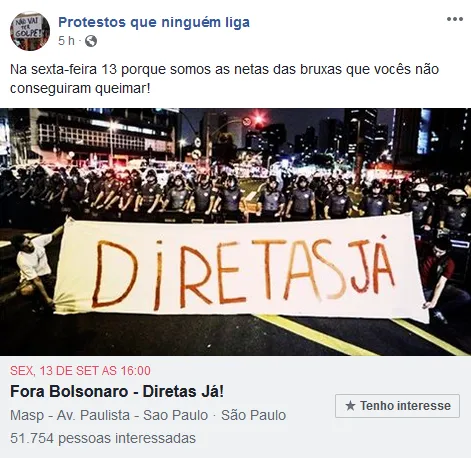The height and width of the screenshot is (458, 471).
Task: View the 51.754 pessoas interessadas count
Action: tap(103, 438)
